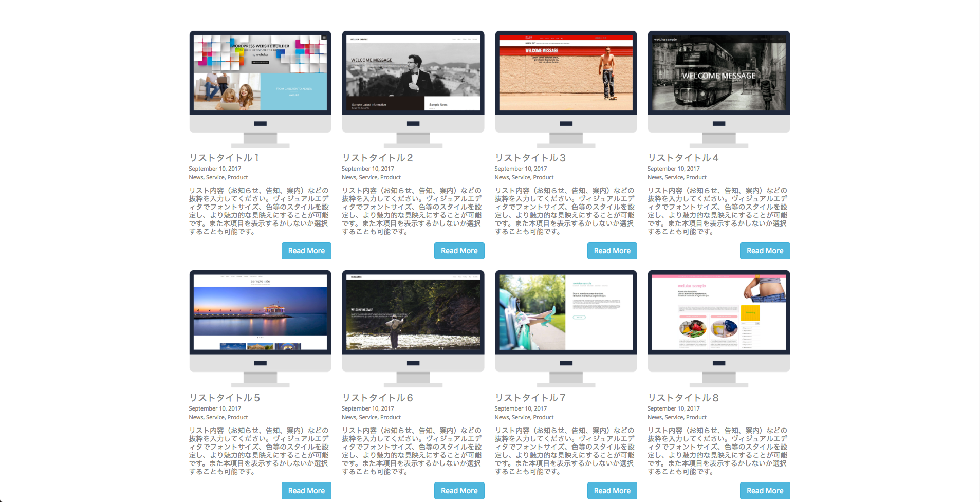Image resolution: width=980 pixels, height=502 pixels.
Task: Click the title リストタイトル４
Action: (683, 158)
